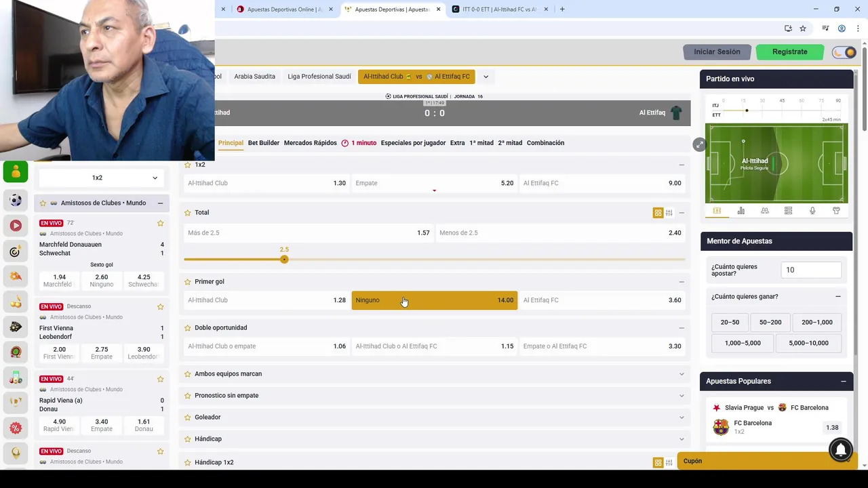Favorite the 1x2 market star
The image size is (868, 488).
pyautogui.click(x=187, y=165)
